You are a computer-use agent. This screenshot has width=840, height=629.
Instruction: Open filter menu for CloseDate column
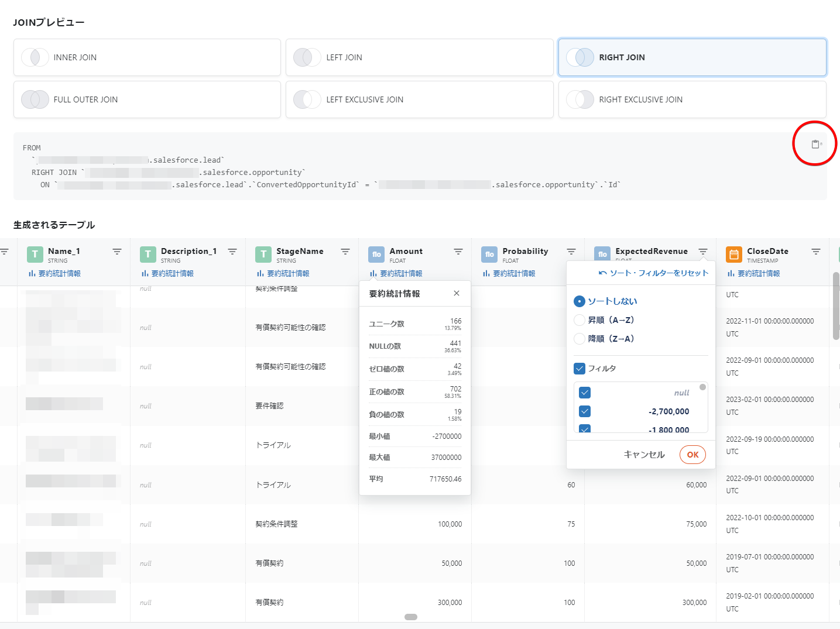click(x=816, y=252)
